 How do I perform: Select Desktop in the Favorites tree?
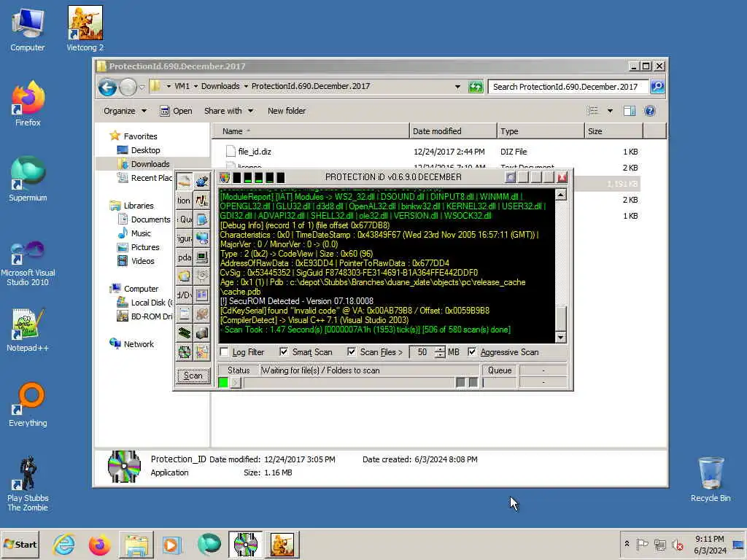coord(145,150)
